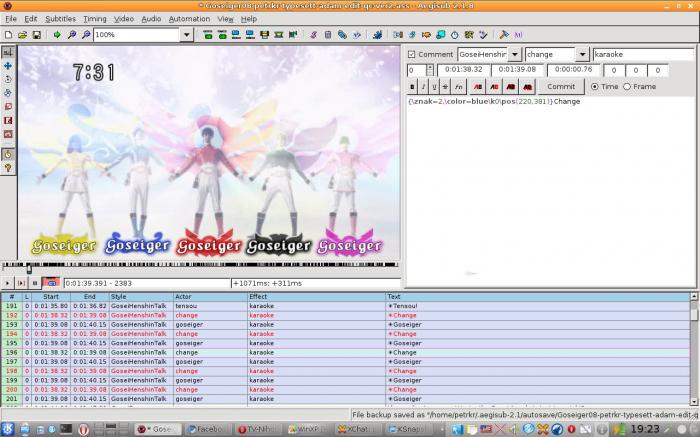700x437 pixels.
Task: Click the Commit button
Action: pos(561,87)
